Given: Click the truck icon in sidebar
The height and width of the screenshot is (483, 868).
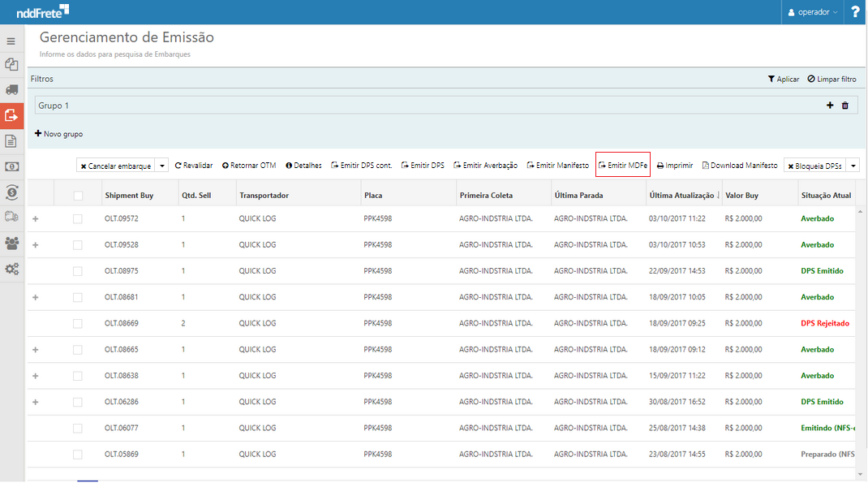Looking at the screenshot, I should click(11, 89).
